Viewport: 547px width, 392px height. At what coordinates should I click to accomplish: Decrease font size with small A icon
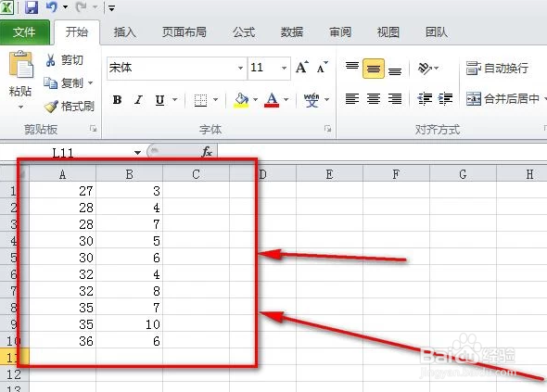[x=322, y=67]
